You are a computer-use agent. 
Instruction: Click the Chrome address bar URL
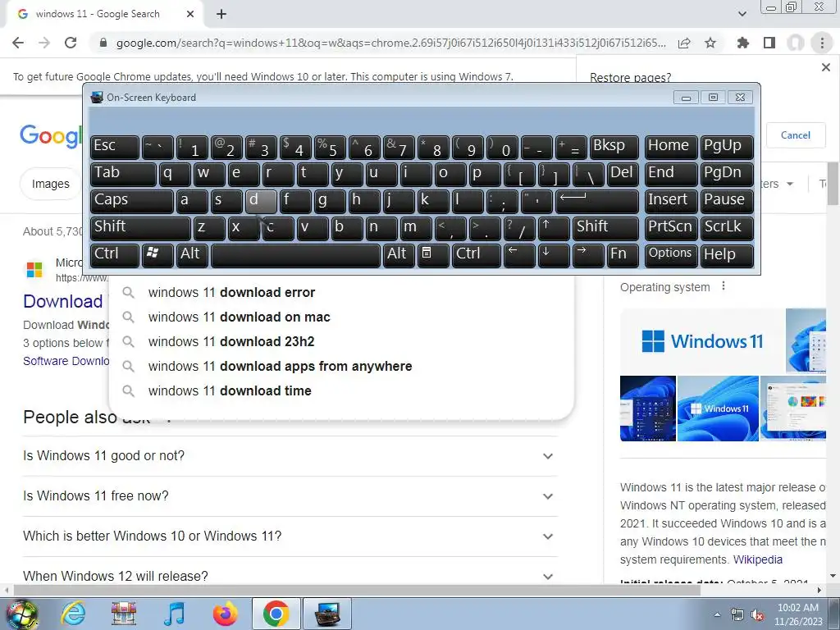click(391, 43)
